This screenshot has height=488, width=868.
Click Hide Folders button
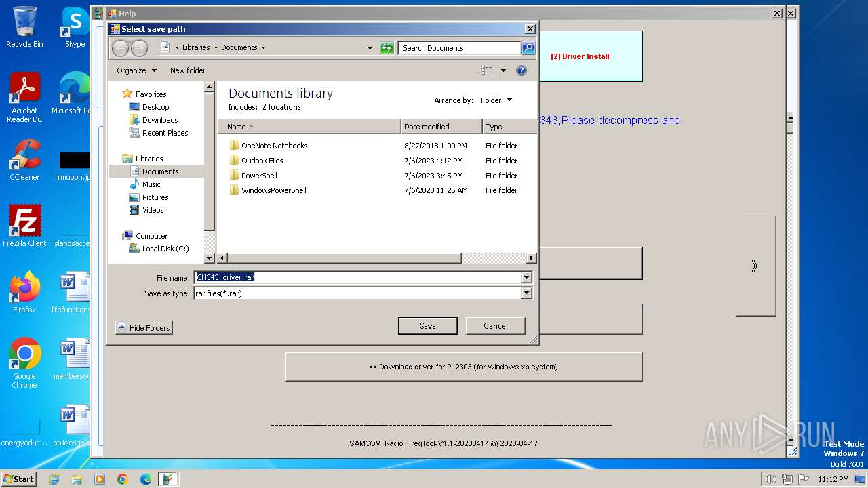144,327
